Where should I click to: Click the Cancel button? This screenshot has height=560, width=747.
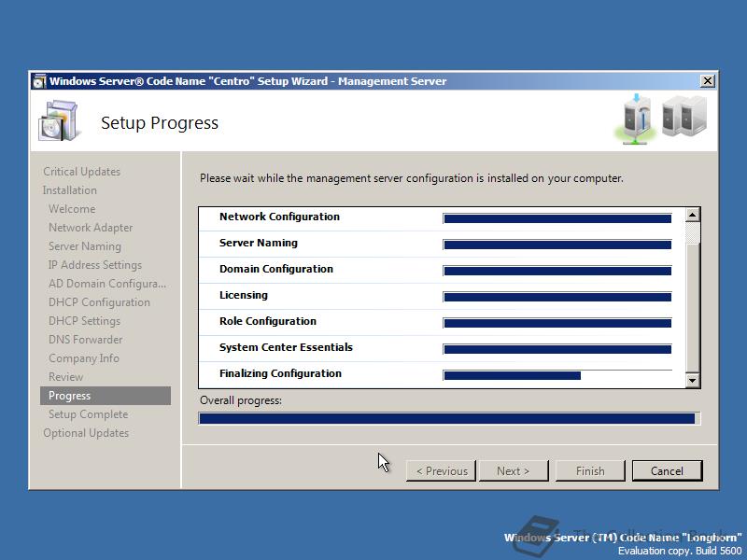(667, 471)
